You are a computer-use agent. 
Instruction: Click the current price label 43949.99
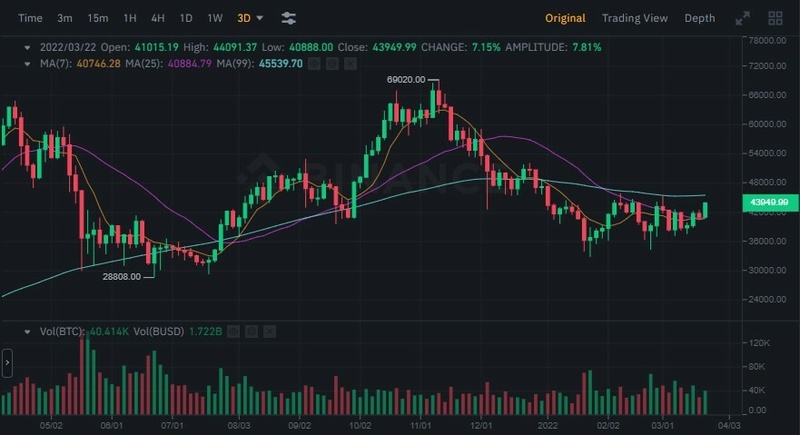click(x=768, y=203)
